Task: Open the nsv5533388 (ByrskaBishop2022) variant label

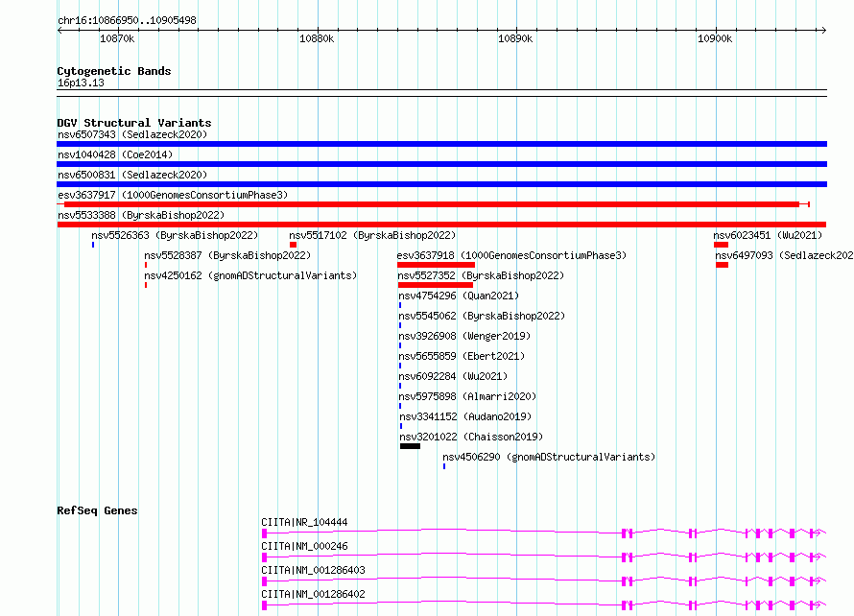Action: [x=141, y=215]
